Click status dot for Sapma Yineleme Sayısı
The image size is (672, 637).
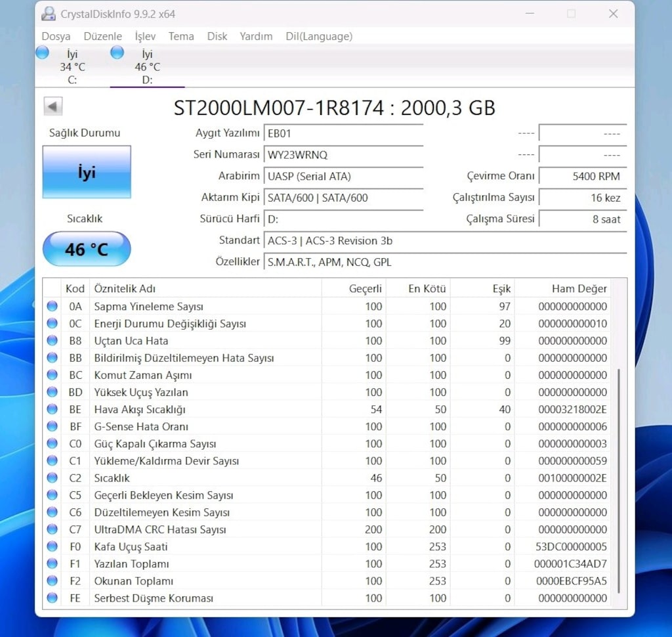(52, 306)
